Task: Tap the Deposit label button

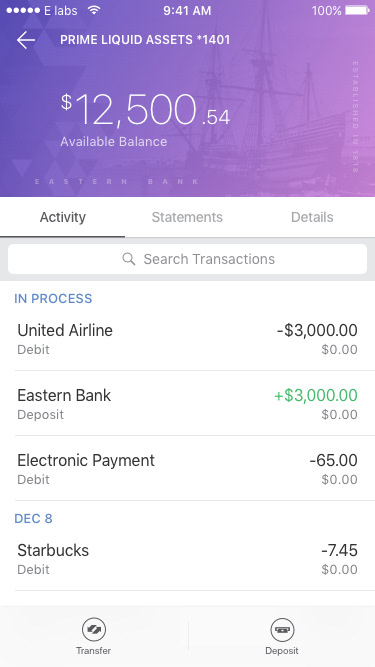Action: (282, 651)
